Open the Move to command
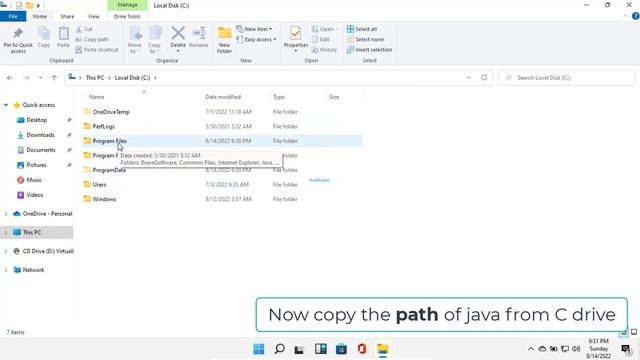Viewport: 640px width, 360px height. point(135,40)
